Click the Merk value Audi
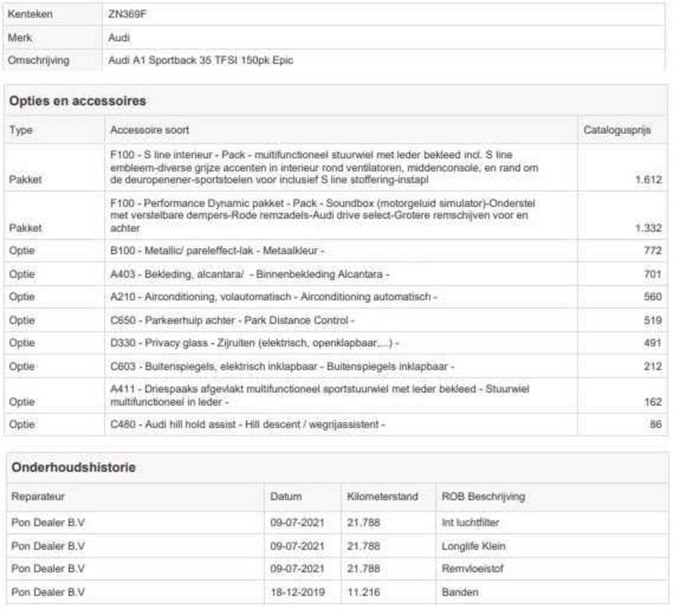 (x=119, y=37)
